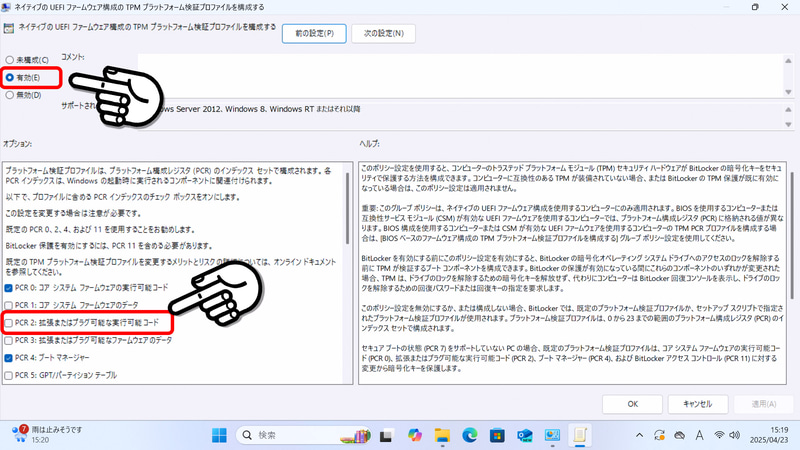Open the volume speaker tray icon

coord(734,435)
